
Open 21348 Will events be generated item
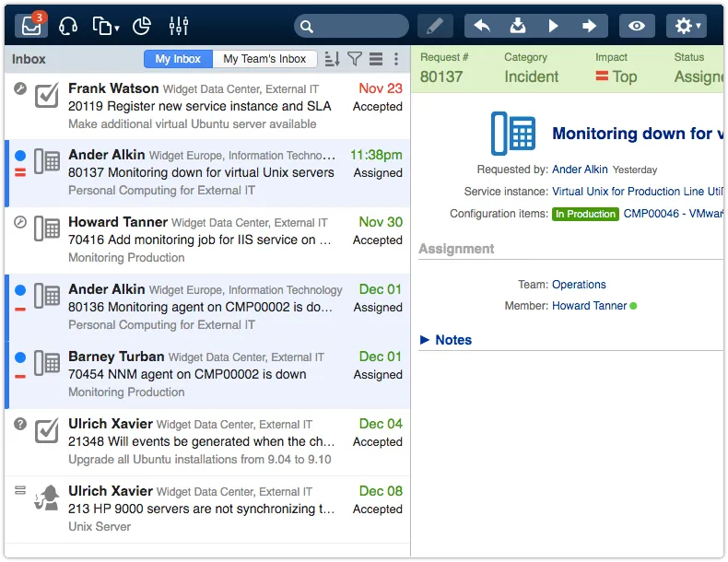pyautogui.click(x=207, y=442)
